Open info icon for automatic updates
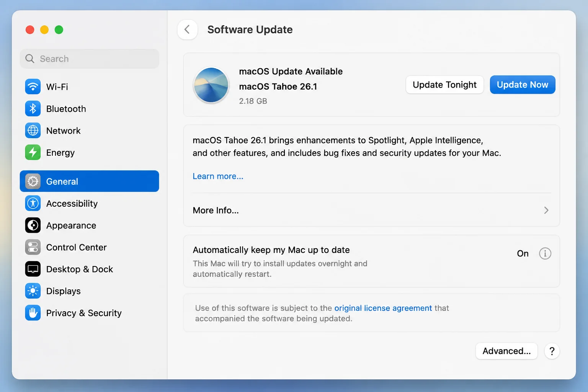 545,253
